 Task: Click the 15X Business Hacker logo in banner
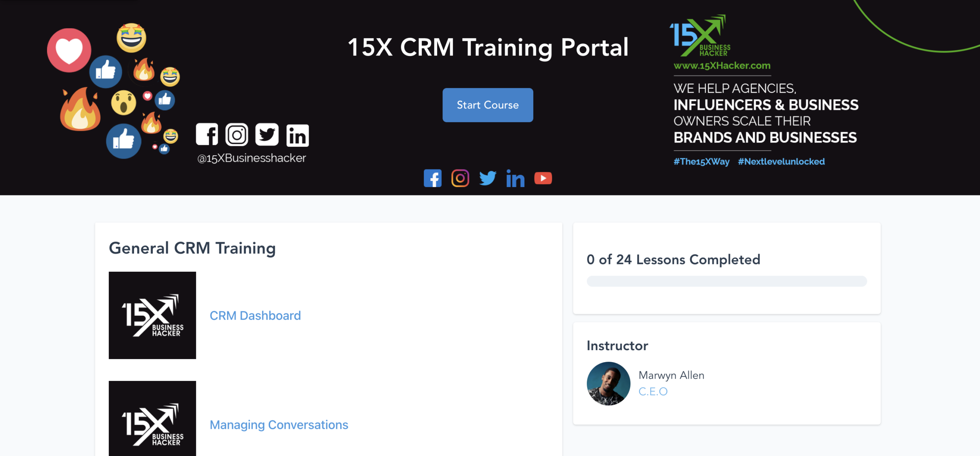700,36
